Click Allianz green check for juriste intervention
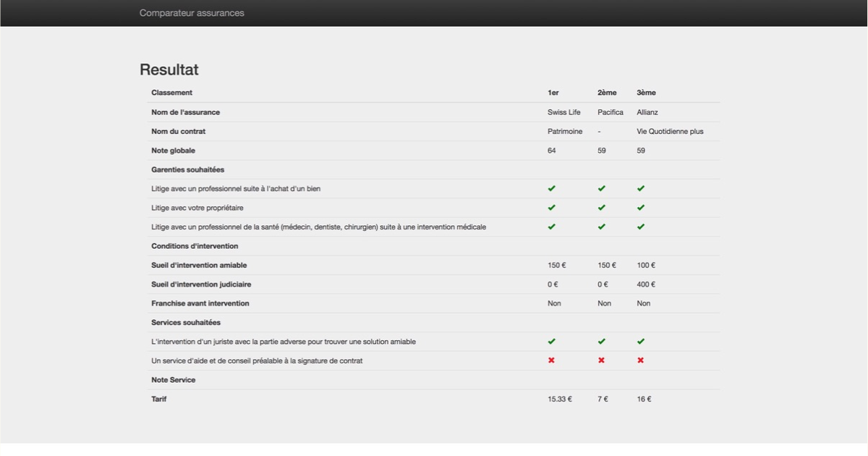 click(641, 342)
